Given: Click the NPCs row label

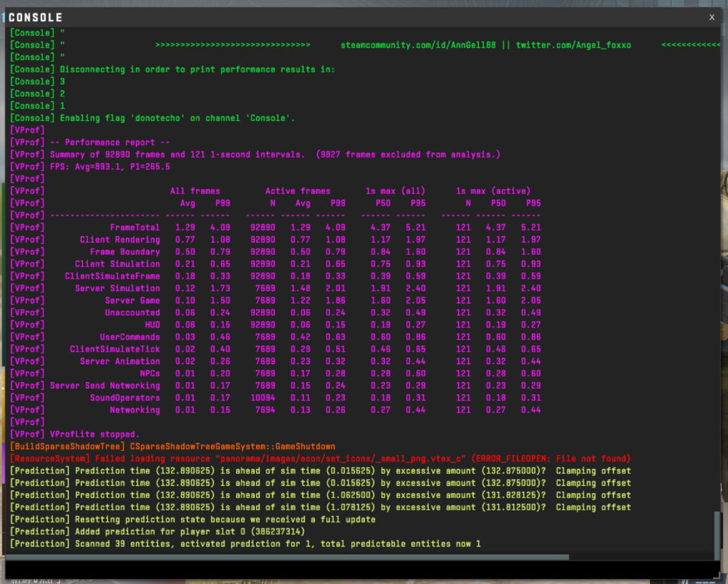Looking at the screenshot, I should 150,373.
